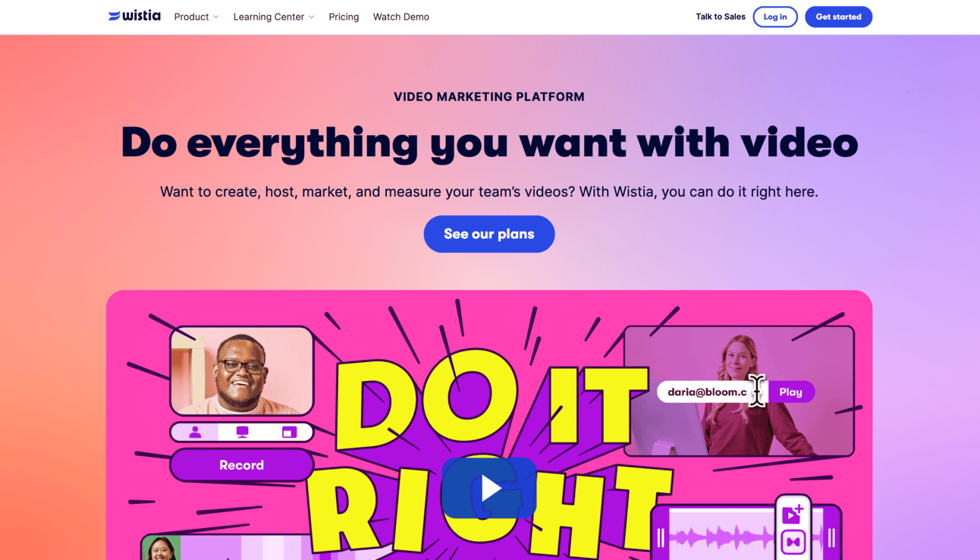Expand the Product dropdown chevron
Viewport: 980px width, 560px height.
[x=216, y=17]
